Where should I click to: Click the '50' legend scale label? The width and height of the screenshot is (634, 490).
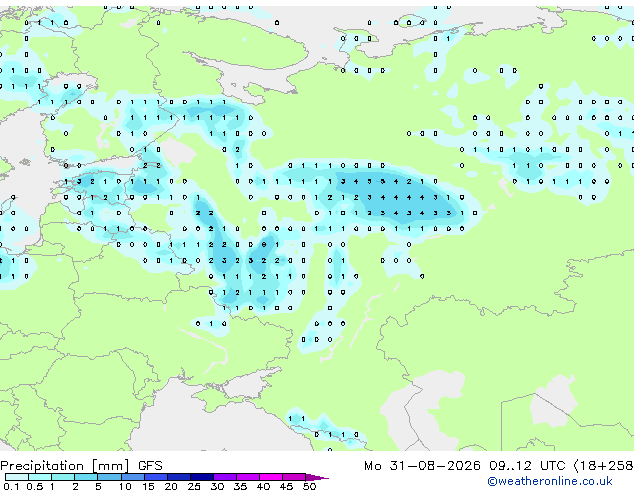309,486
